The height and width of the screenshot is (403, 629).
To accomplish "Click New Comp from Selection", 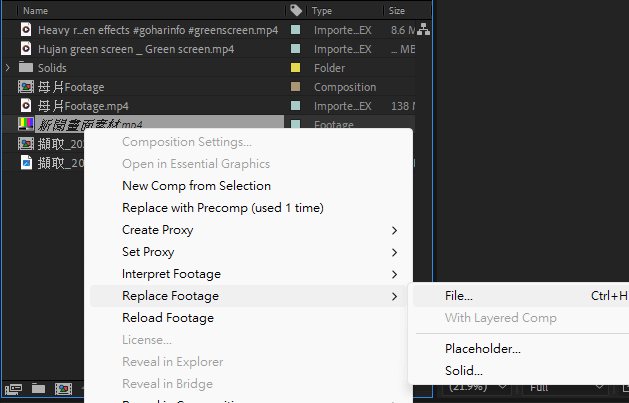I will click(x=196, y=186).
